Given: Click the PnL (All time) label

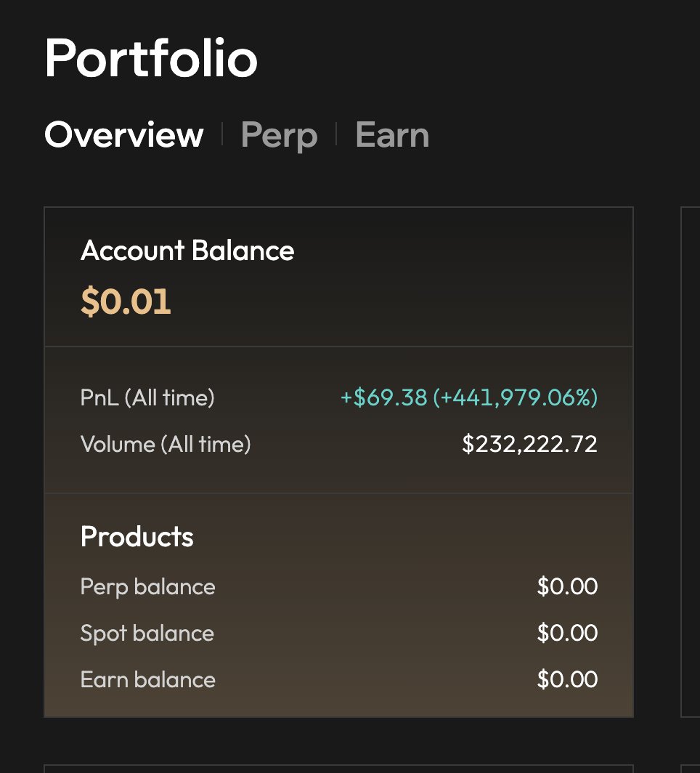Looking at the screenshot, I should 147,397.
